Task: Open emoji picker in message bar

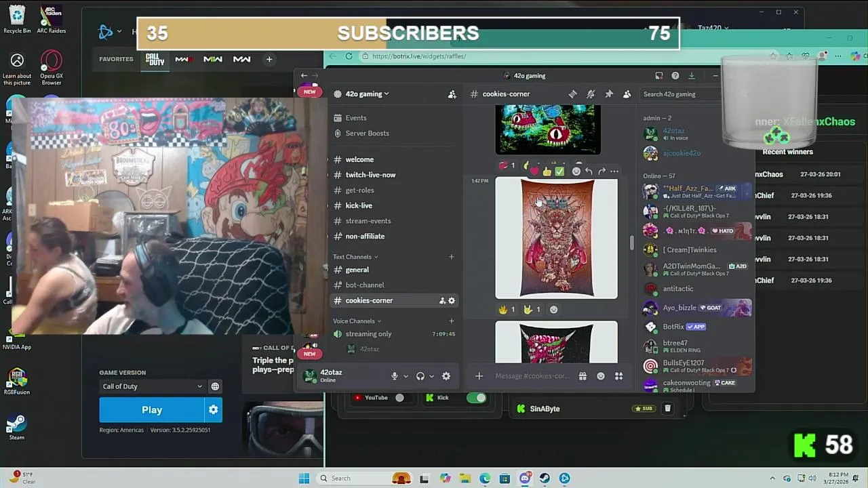Action: [601, 376]
